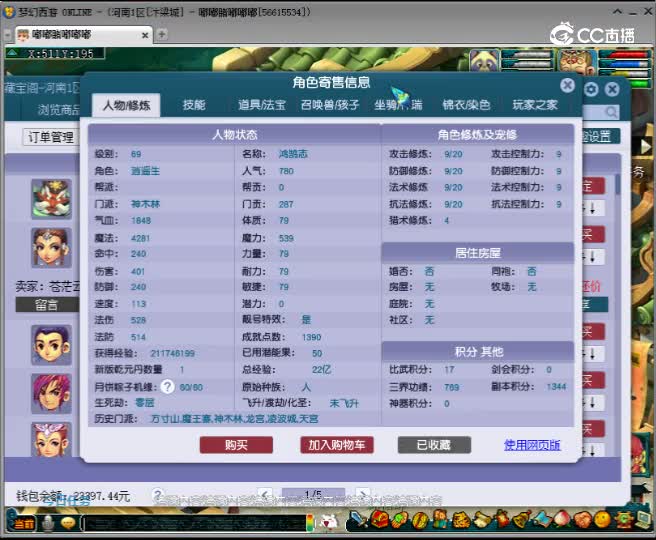Open the computer system icon at toolbar end
This screenshot has width=656, height=540.
tap(642, 520)
